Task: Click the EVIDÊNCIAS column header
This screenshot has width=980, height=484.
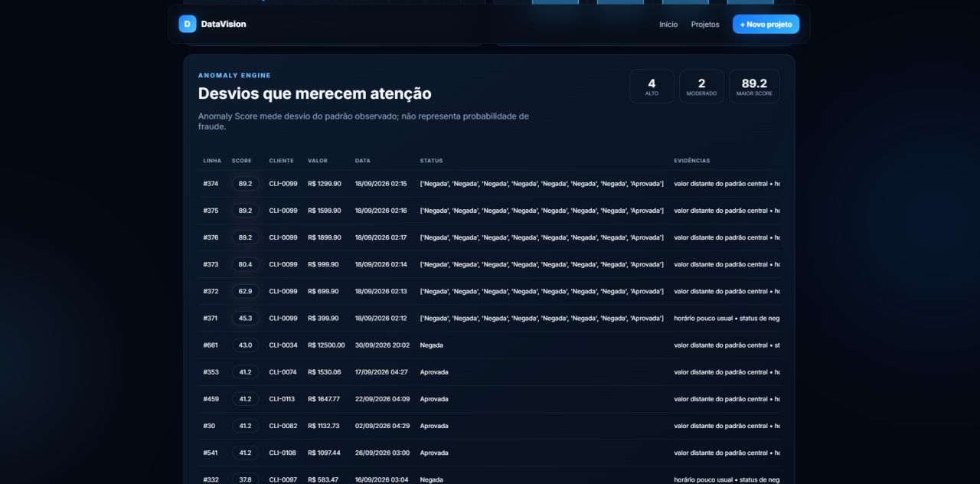Action: 692,161
